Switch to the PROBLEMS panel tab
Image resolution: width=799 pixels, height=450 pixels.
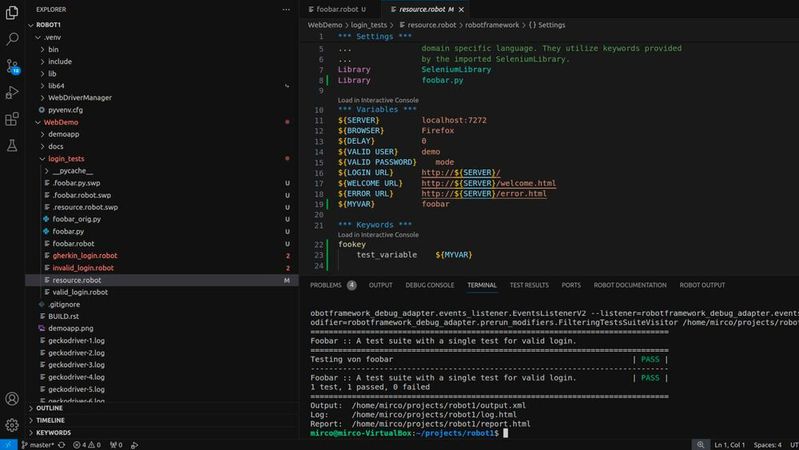pos(326,285)
